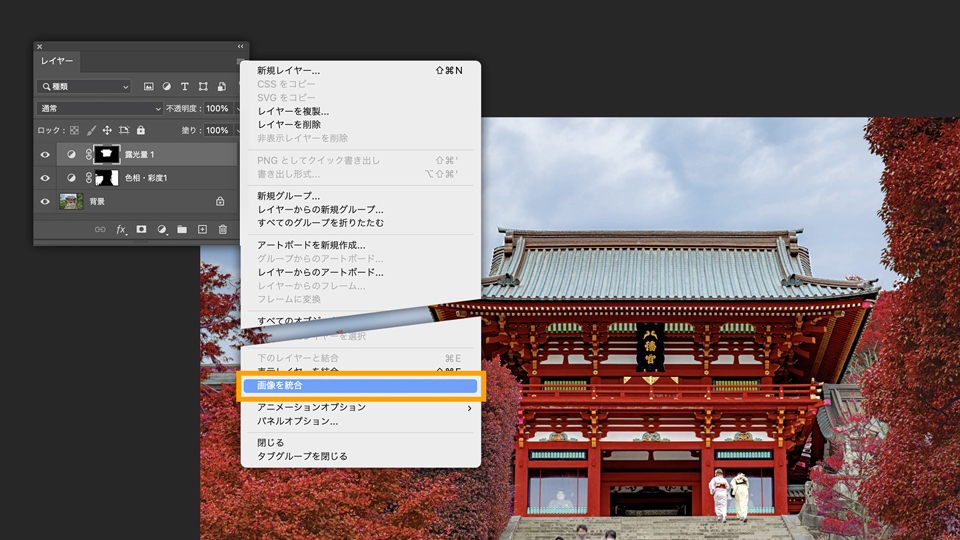This screenshot has width=960, height=540.
Task: Close the layers panel with X
Action: click(x=39, y=47)
